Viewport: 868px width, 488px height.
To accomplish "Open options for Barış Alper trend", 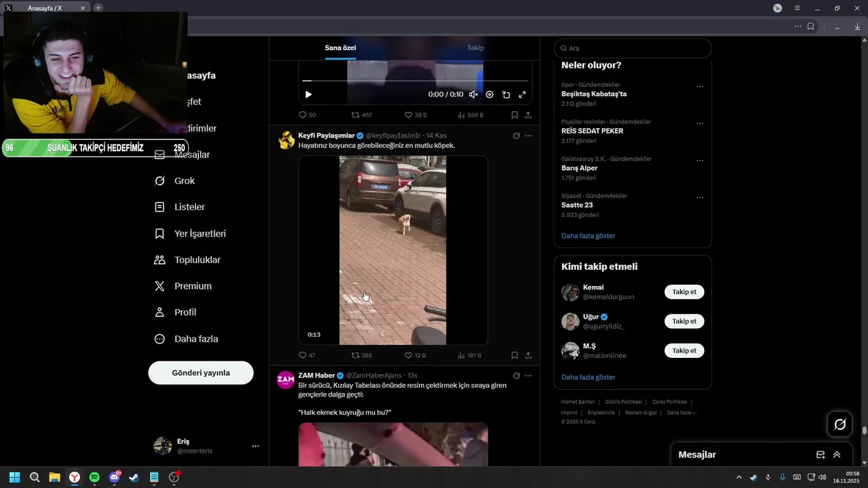I will 700,161.
